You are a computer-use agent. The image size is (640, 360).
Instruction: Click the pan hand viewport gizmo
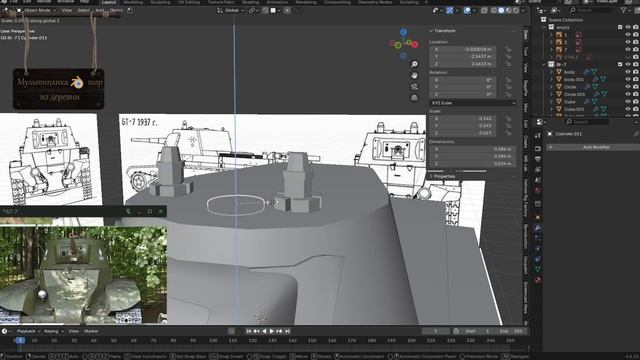click(414, 76)
